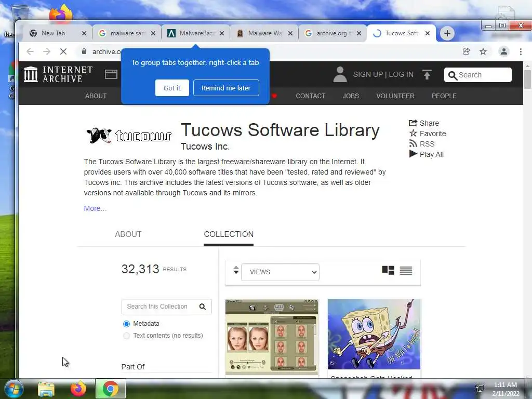Switch to tile view layout
This screenshot has width=532, height=399.
coord(388,270)
